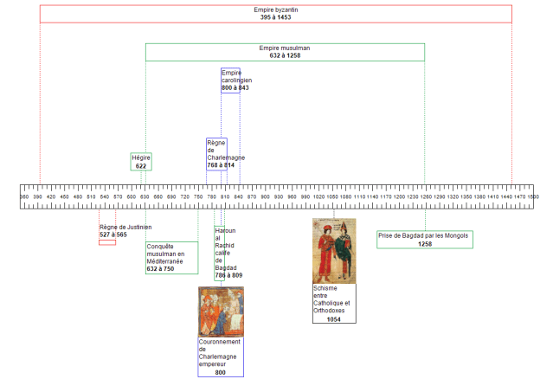Screen dimensions: 553x392
Task: Click the Schisme illustration of two figures
Action: tap(334, 251)
